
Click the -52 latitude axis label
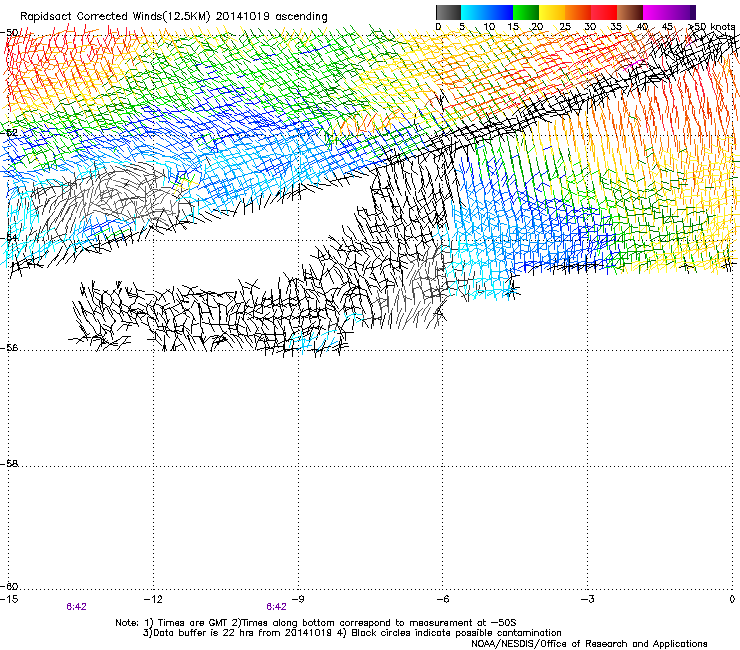coord(9,132)
